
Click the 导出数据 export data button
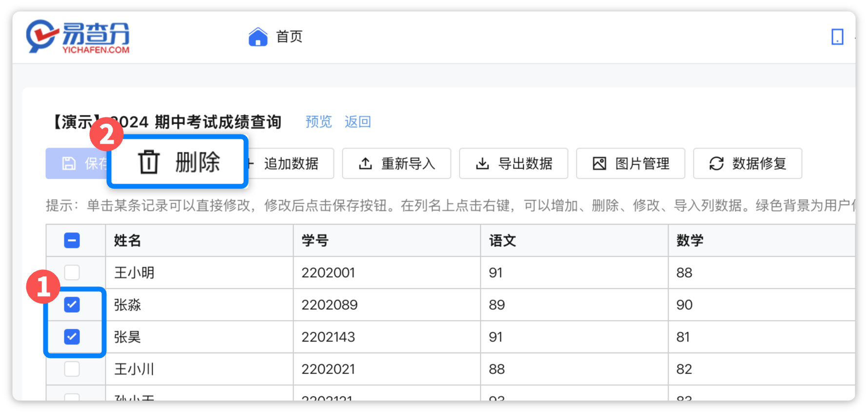coord(513,164)
